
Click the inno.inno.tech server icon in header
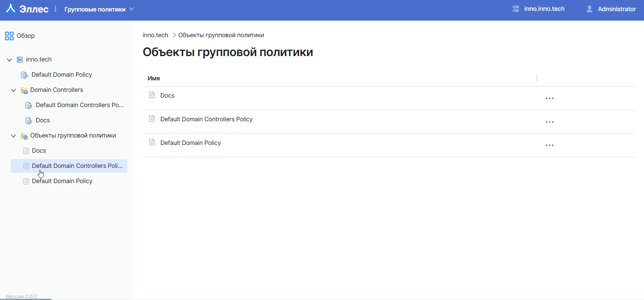point(516,9)
